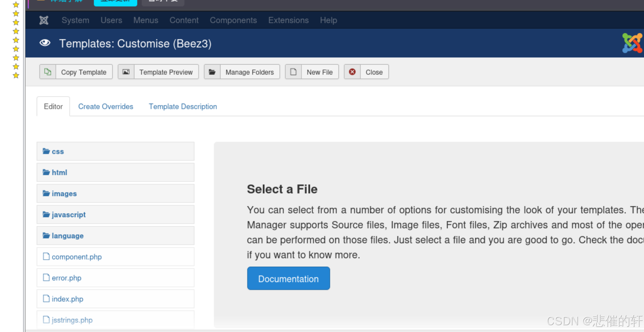Click the css folder icon

coord(46,151)
